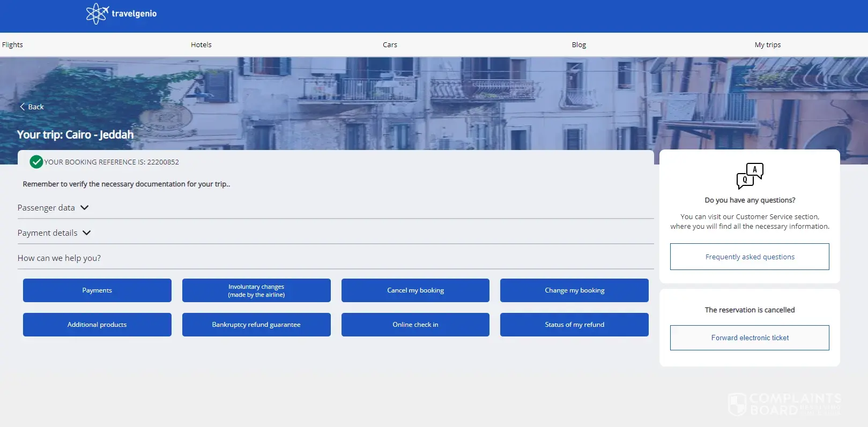Click Bankruptcy refund guarantee button
Screen dimensions: 868x427
256,325
